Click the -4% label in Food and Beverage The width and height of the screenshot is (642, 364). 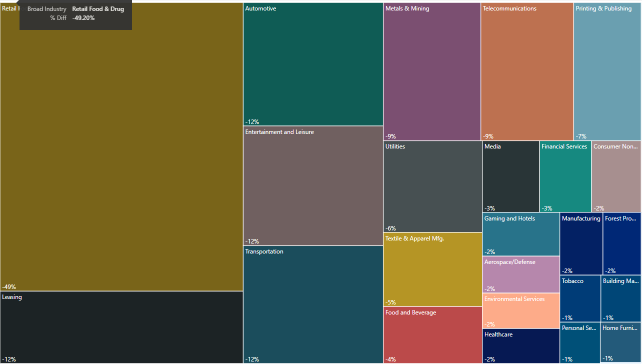point(390,359)
